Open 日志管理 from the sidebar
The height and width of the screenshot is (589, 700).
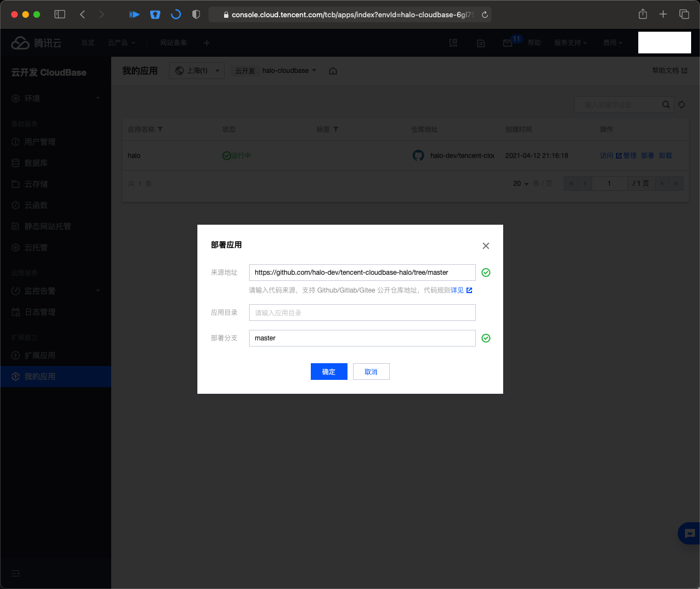click(34, 311)
